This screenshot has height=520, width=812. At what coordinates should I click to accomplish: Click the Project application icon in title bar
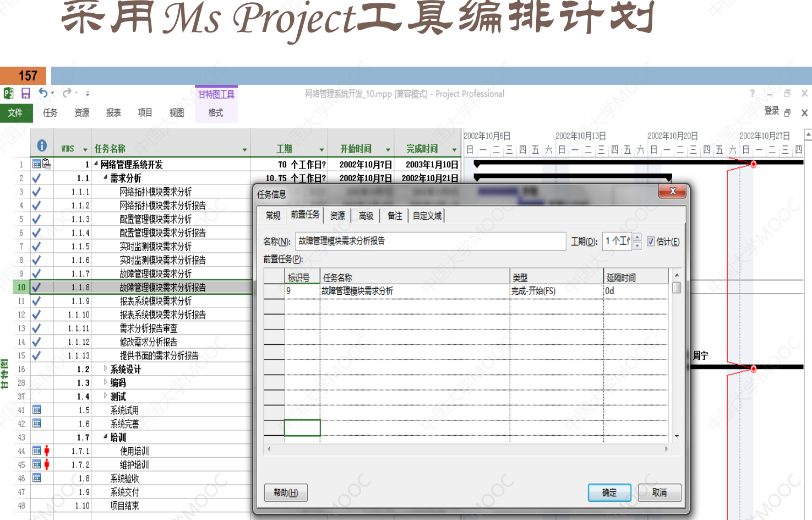[x=9, y=93]
